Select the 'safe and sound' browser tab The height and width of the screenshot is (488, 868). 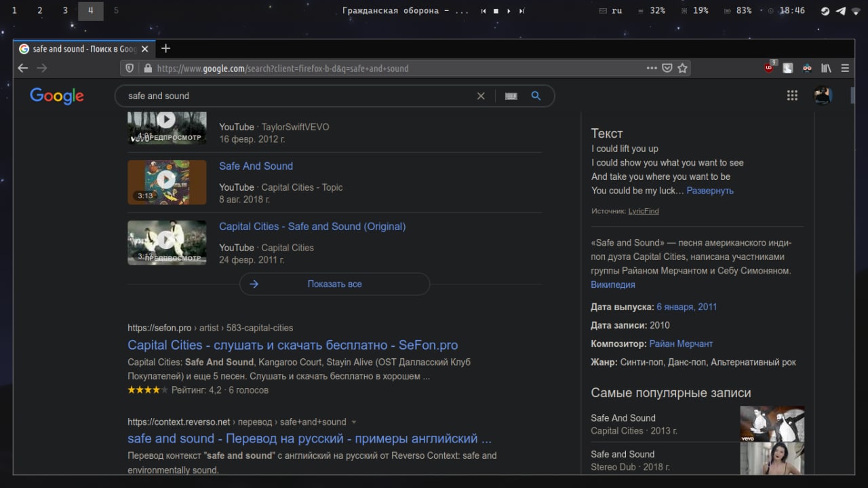[x=83, y=49]
